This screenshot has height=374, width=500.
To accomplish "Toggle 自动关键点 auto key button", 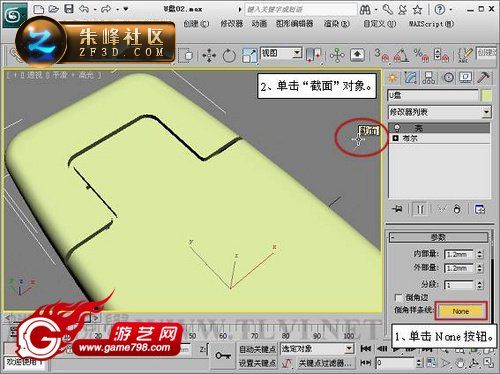I will (x=257, y=349).
